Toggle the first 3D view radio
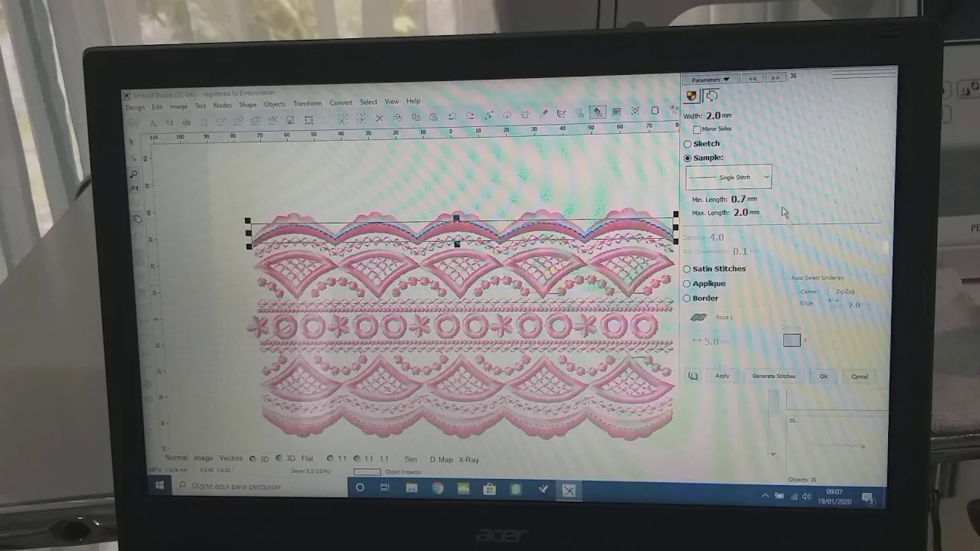The image size is (980, 551). [253, 459]
